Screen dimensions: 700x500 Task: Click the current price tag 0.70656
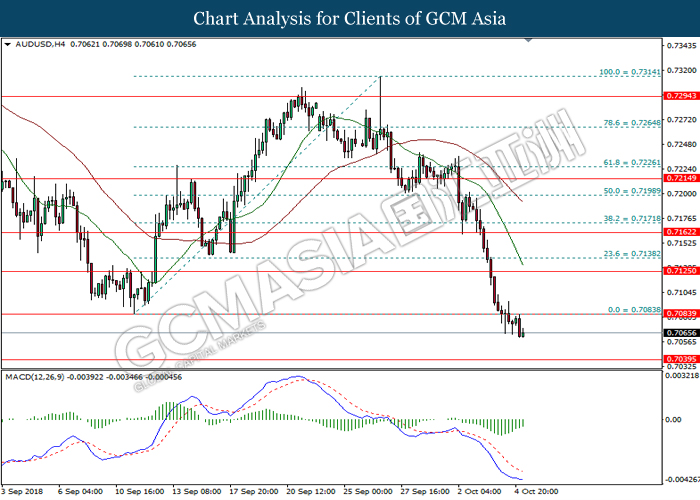coord(680,333)
